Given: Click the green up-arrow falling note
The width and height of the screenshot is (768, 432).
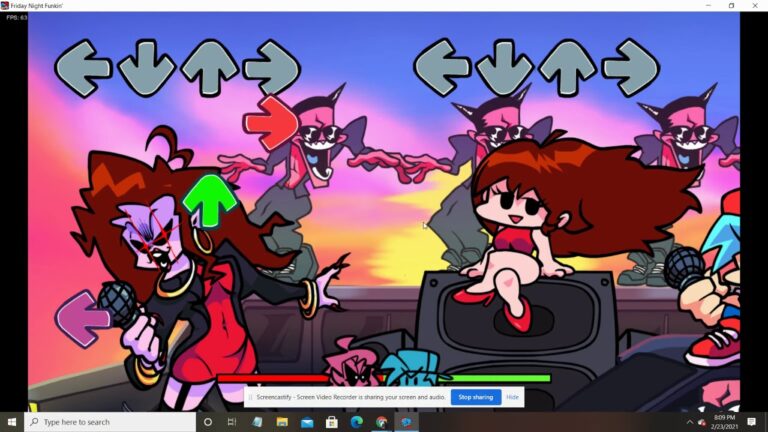Looking at the screenshot, I should click(210, 201).
